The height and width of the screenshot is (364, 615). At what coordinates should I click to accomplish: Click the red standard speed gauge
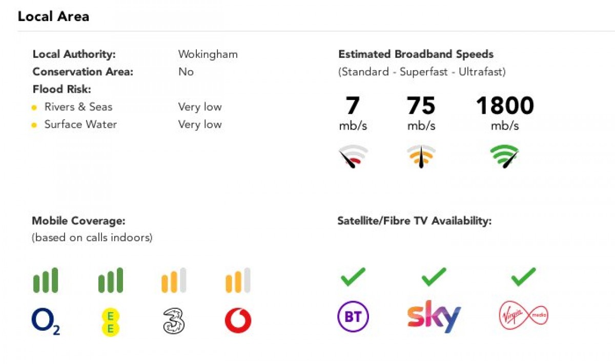click(x=353, y=156)
